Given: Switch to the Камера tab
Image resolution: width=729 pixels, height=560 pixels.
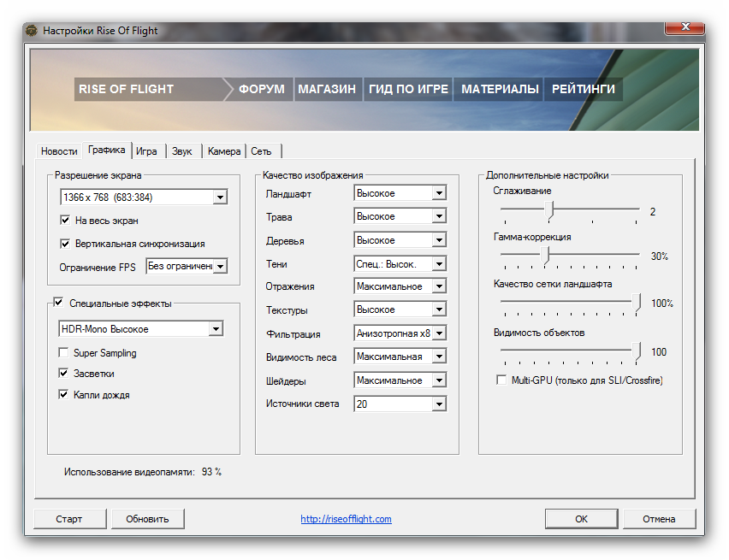Looking at the screenshot, I should (x=224, y=151).
